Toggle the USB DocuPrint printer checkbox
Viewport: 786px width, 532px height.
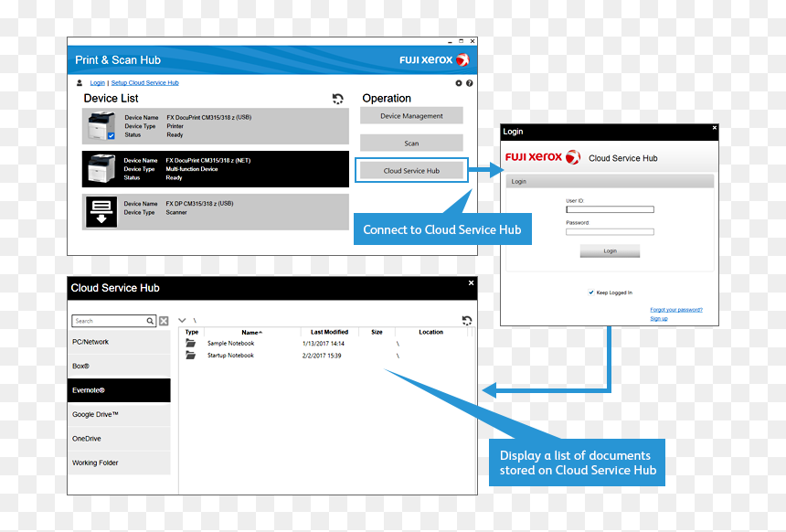(x=111, y=135)
